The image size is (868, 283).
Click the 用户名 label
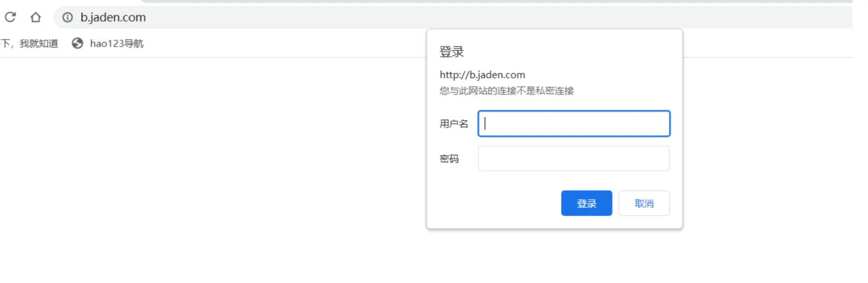453,124
